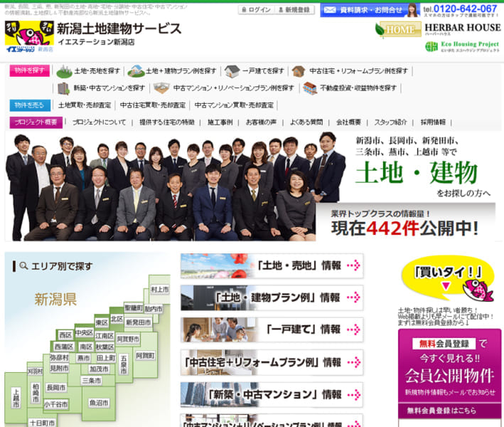Open スタッフ紹介 link

[390, 122]
